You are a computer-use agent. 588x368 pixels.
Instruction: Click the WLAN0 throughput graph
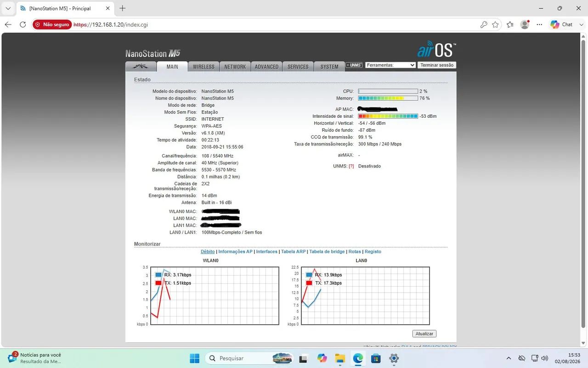point(215,295)
